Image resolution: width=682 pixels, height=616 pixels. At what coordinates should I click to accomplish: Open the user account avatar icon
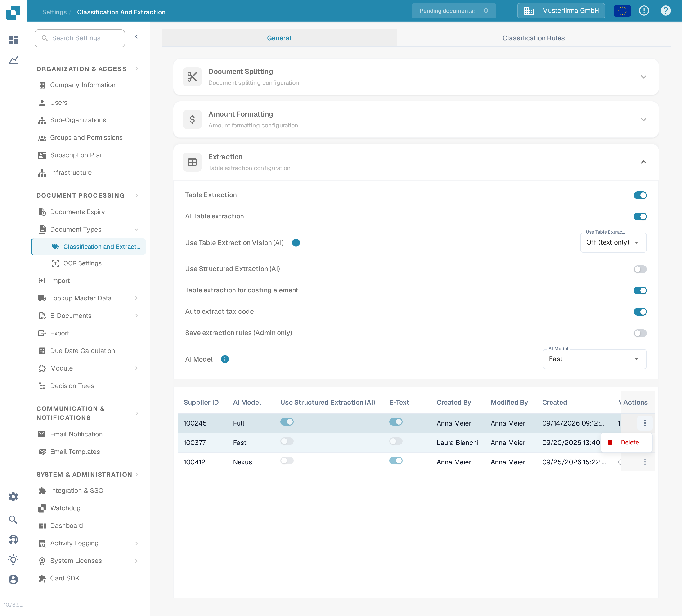[x=13, y=580]
